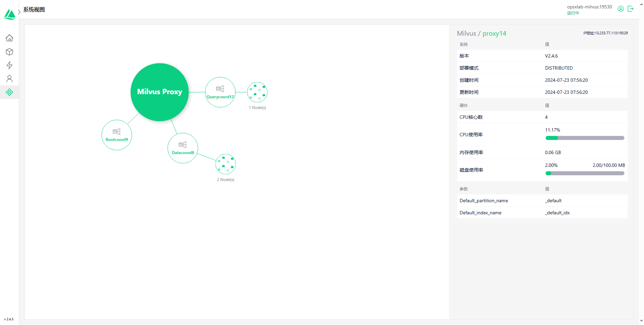
Task: Click the CPU usage progress bar
Action: (585, 138)
